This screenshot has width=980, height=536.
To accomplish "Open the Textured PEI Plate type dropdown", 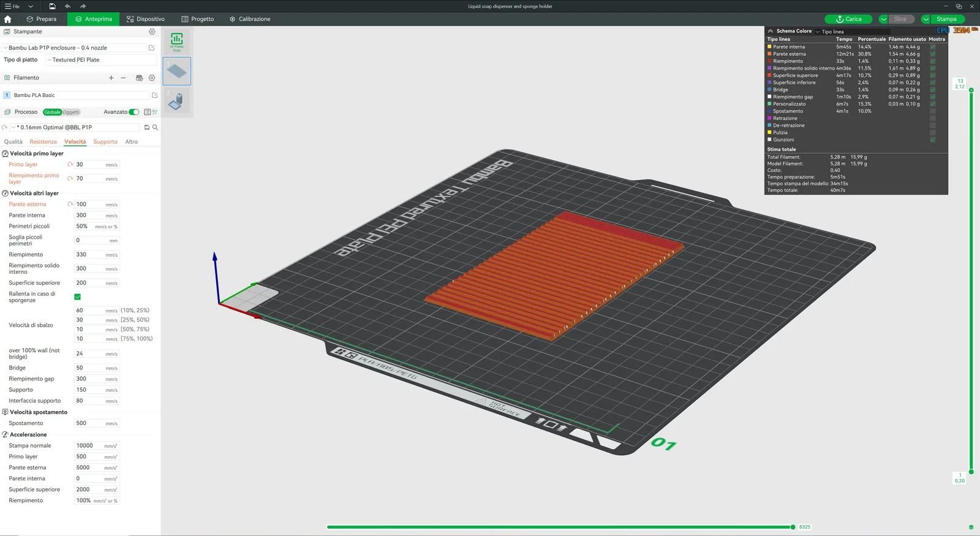I will pos(101,60).
